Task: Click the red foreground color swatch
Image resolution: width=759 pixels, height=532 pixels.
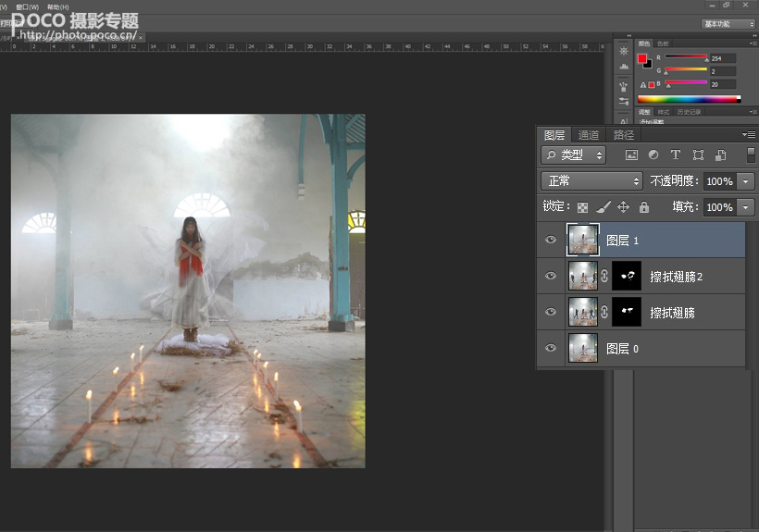Action: click(642, 58)
